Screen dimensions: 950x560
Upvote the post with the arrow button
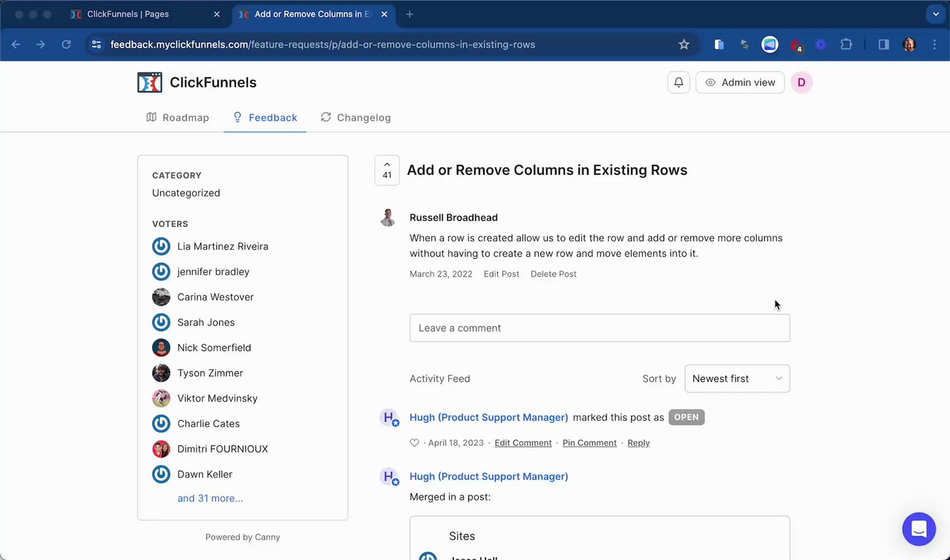387,170
